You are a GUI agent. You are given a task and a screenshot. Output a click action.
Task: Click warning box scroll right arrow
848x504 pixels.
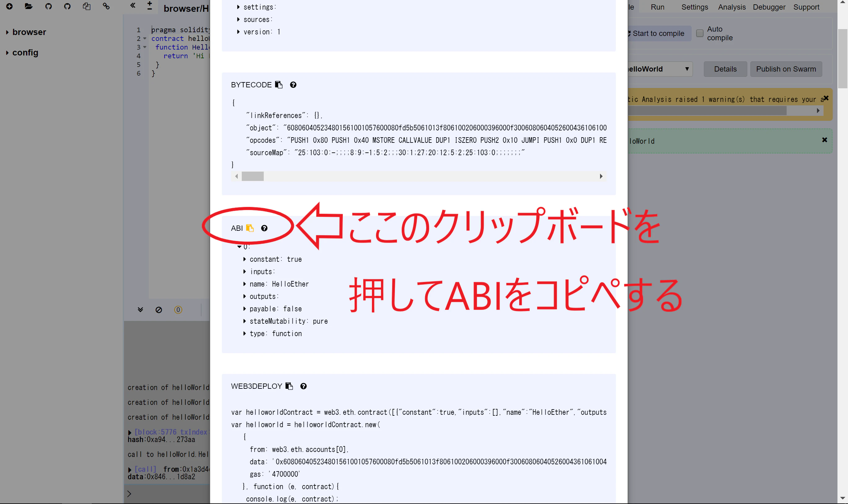point(818,110)
